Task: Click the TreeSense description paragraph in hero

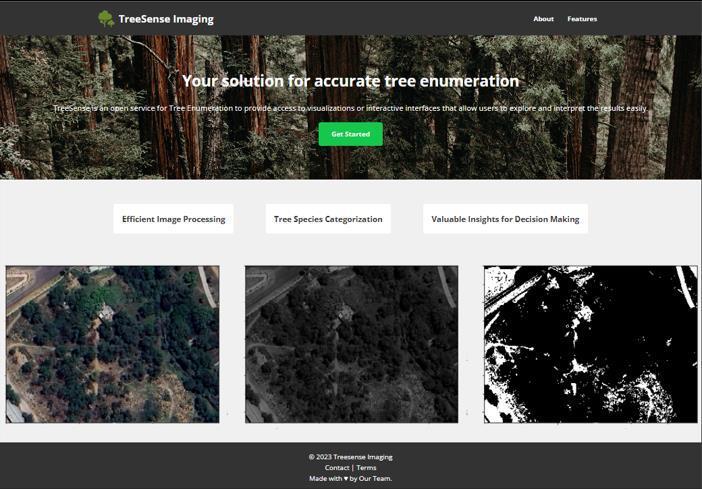Action: click(351, 108)
